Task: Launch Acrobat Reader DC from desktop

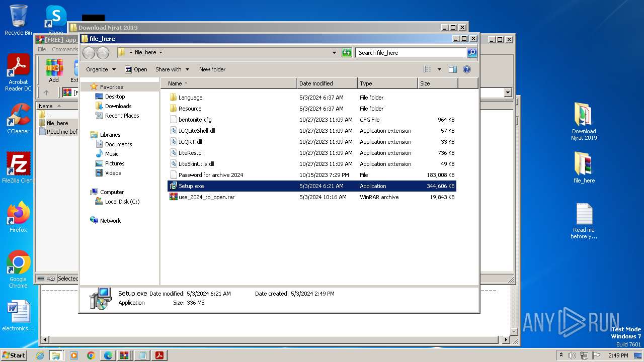Action: [x=18, y=73]
